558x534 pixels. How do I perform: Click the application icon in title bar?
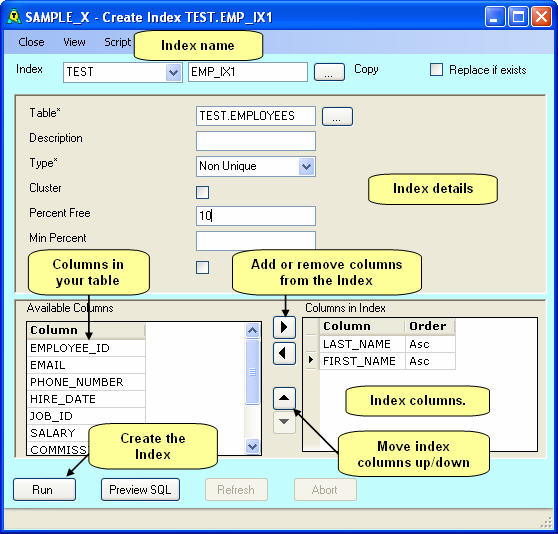[14, 16]
